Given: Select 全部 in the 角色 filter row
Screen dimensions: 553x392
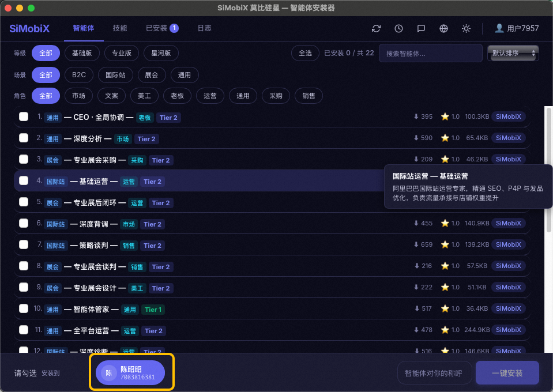Looking at the screenshot, I should (x=46, y=96).
